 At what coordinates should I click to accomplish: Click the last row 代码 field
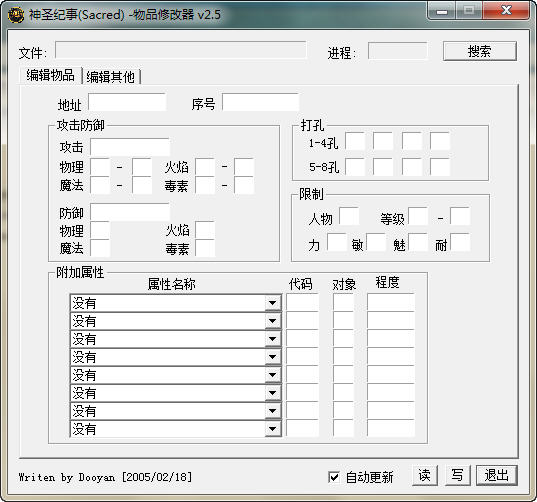[x=302, y=428]
